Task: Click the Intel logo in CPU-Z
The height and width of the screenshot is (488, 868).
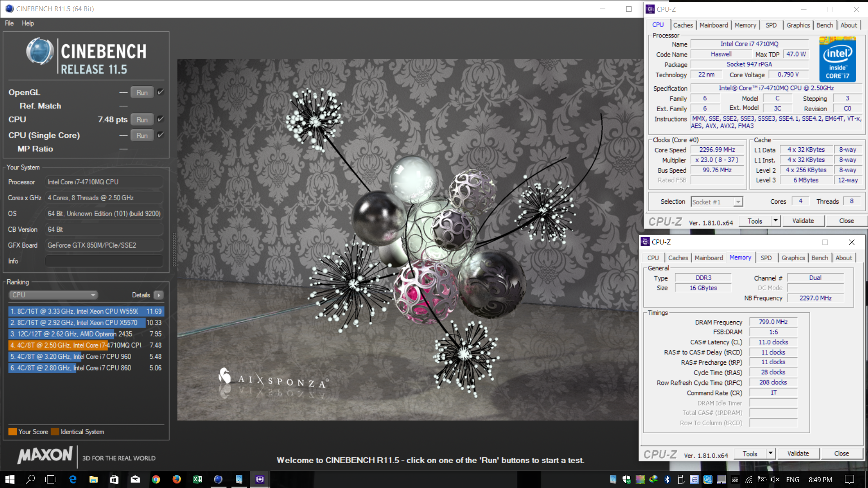Action: [x=837, y=60]
